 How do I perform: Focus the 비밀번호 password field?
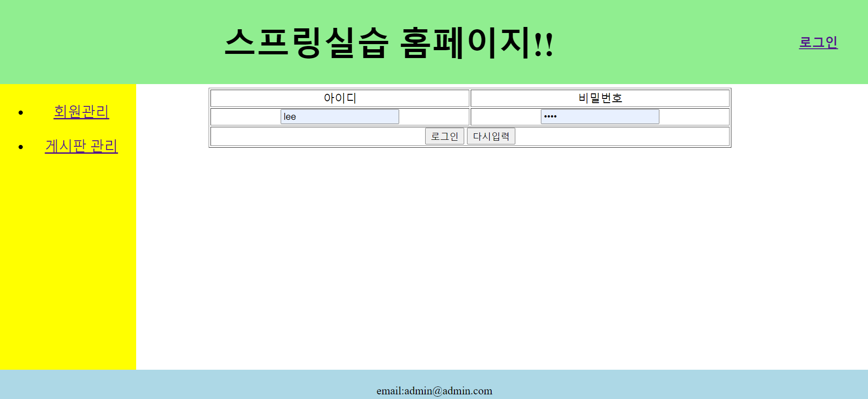pyautogui.click(x=600, y=117)
